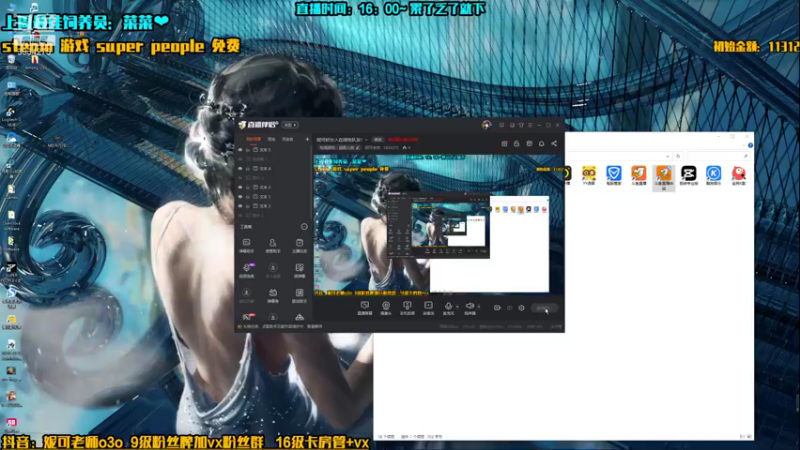Hide the 文本 5 layer via eye icon

(x=240, y=150)
